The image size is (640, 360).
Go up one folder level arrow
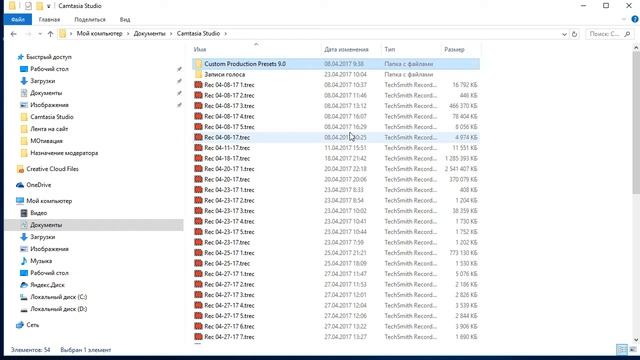[50, 34]
